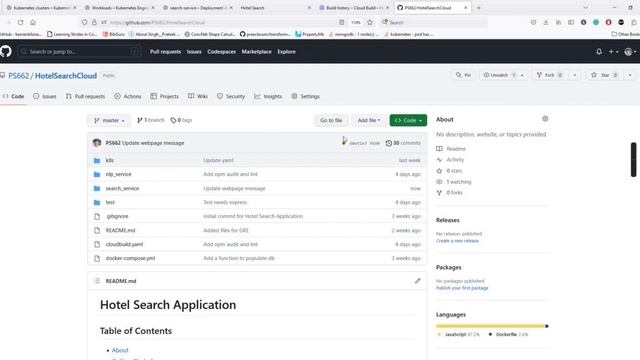
Task: Open Explore in top nav
Action: tap(287, 52)
